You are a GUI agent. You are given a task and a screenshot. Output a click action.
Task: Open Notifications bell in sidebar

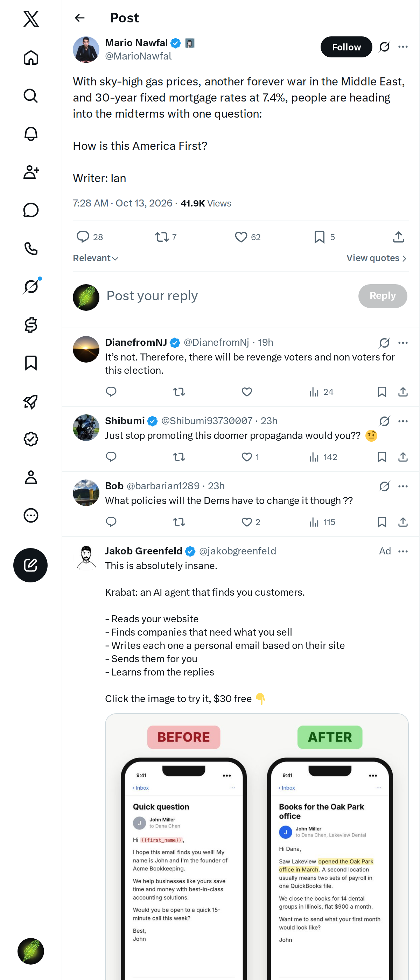(x=31, y=134)
